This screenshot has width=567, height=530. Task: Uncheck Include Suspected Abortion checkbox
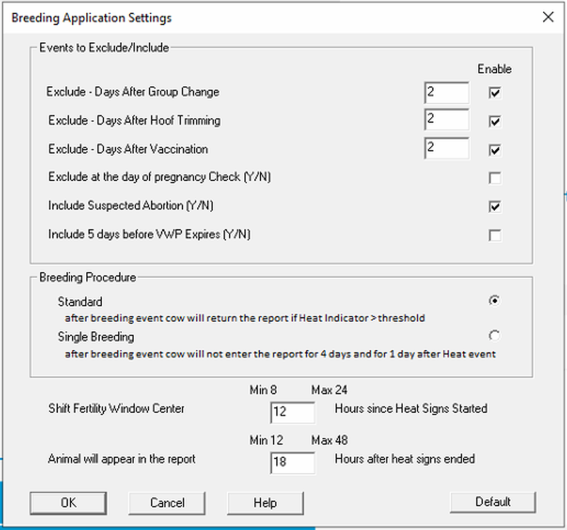point(495,206)
